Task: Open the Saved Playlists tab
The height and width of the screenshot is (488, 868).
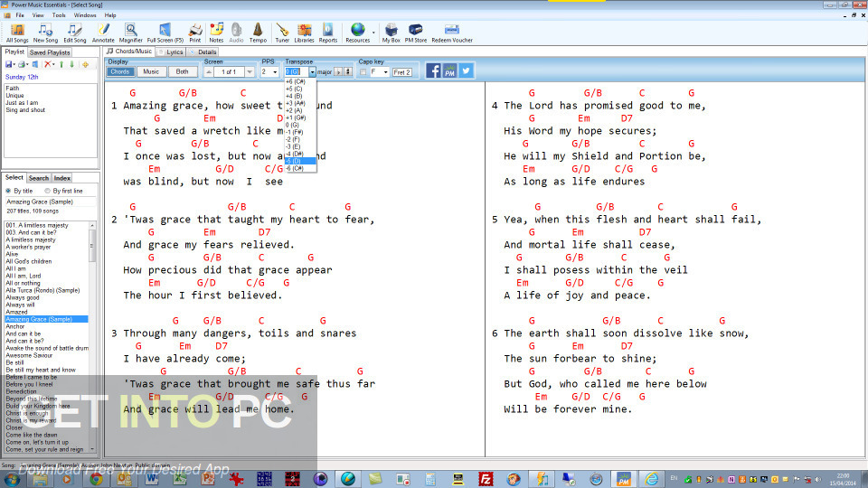Action: pyautogui.click(x=50, y=52)
